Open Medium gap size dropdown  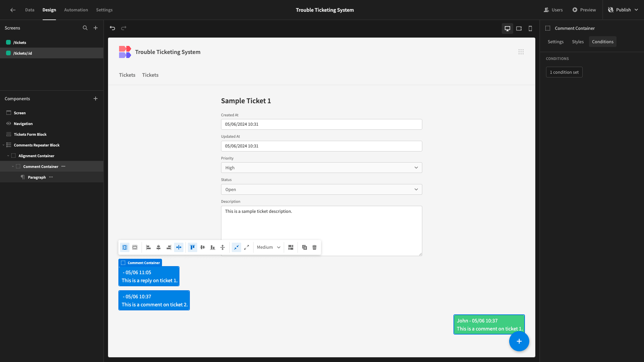[x=269, y=247]
